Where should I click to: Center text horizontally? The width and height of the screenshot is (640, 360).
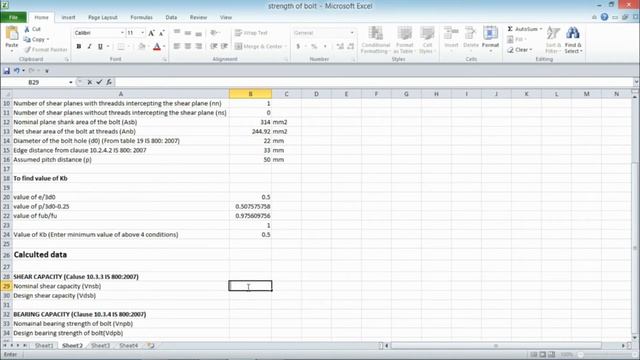point(188,47)
